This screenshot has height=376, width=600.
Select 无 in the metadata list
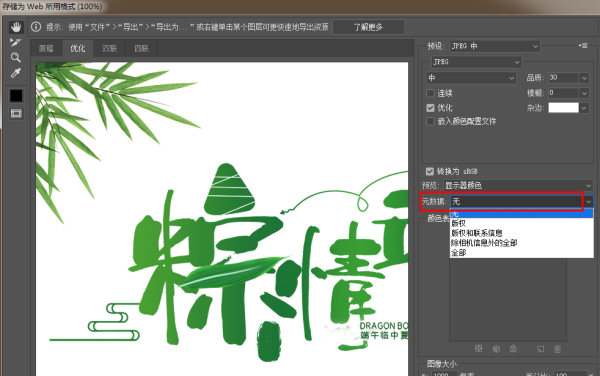[522, 214]
